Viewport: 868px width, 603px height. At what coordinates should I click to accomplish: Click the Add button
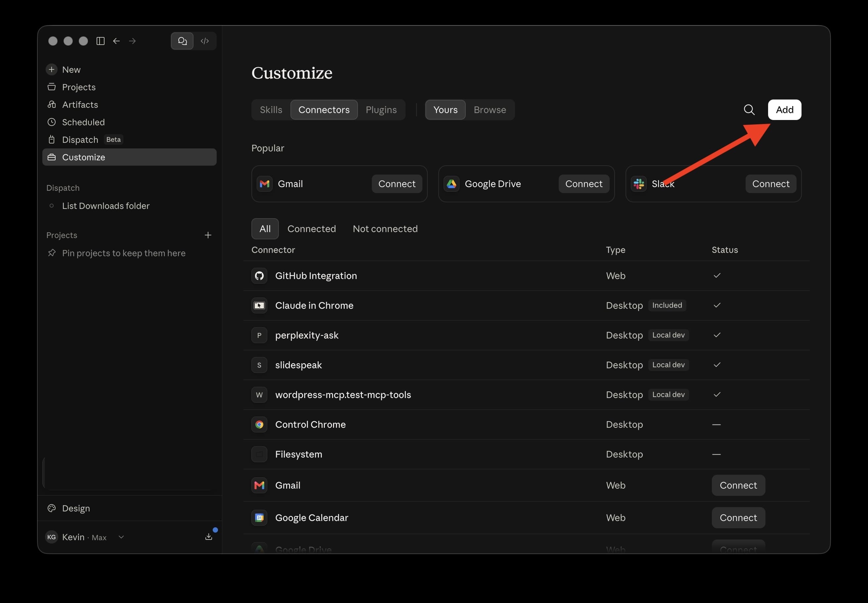point(784,109)
